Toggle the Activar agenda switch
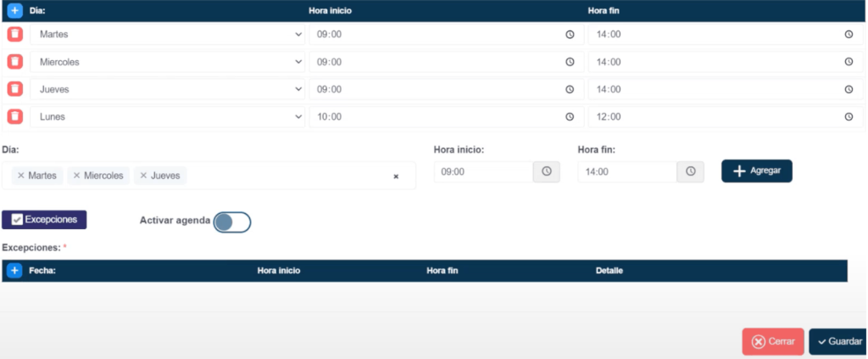Screen dimensions: 868x359 coord(231,222)
